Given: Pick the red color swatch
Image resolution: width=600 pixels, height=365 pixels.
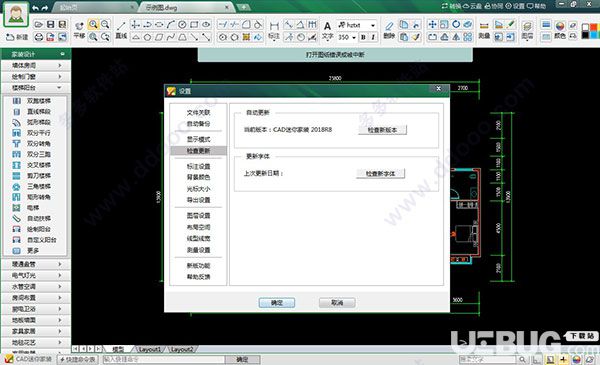Looking at the screenshot, I should 593,28.
